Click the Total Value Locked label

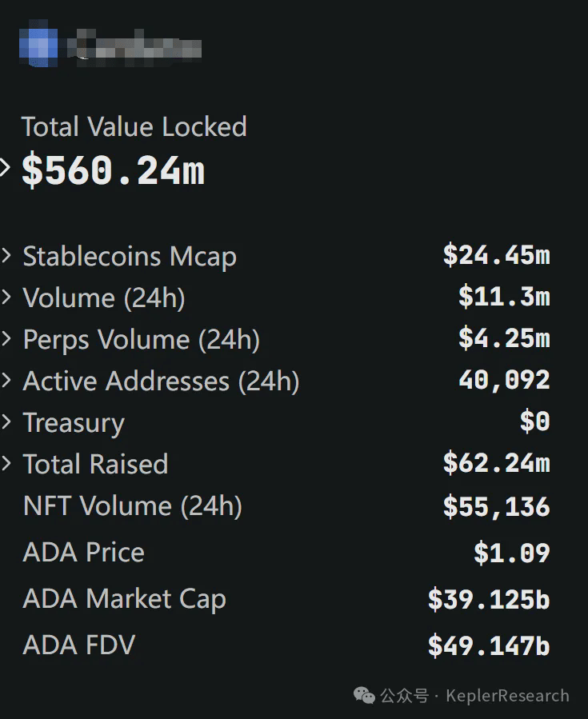pos(134,127)
